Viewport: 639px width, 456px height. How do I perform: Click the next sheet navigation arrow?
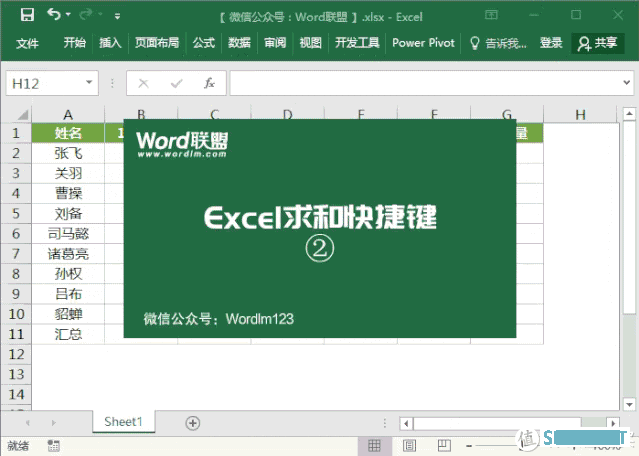53,423
